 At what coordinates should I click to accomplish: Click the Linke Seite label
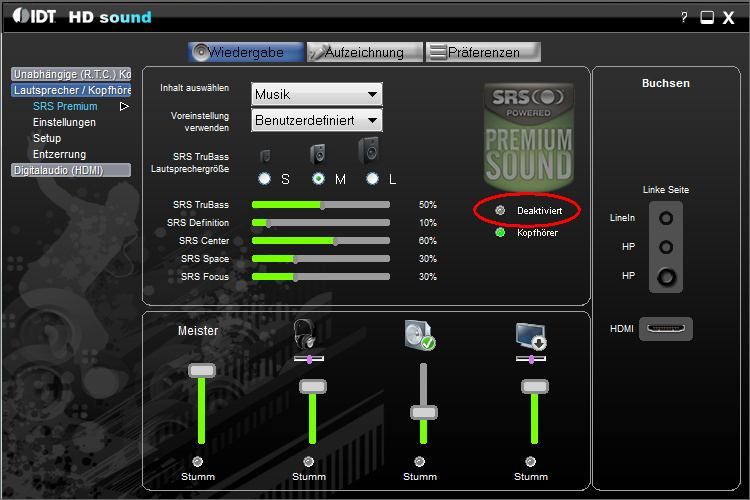pos(666,189)
